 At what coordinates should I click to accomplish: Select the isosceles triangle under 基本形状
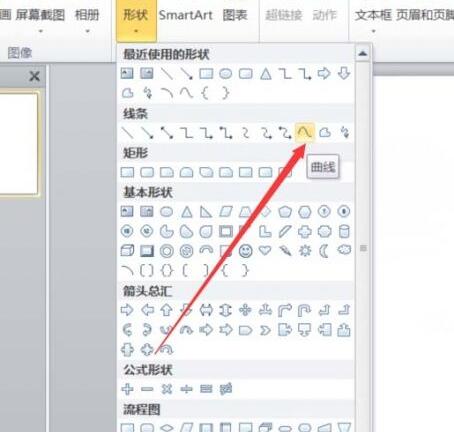(x=186, y=212)
